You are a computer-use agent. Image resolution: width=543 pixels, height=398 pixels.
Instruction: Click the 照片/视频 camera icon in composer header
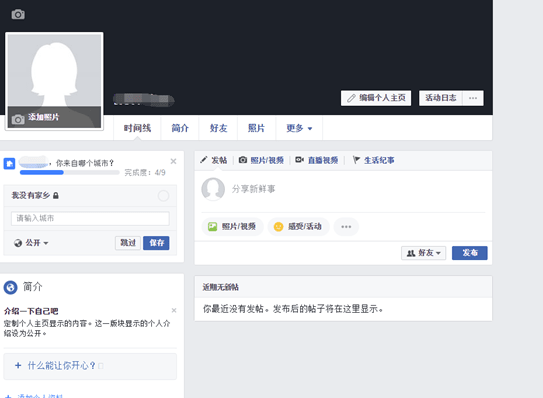[x=243, y=160]
